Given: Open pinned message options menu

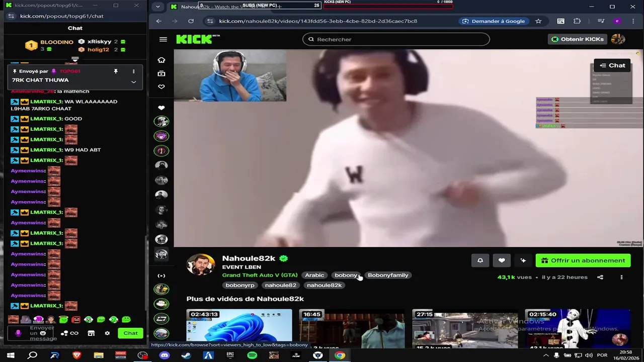Looking at the screenshot, I should coord(133,71).
